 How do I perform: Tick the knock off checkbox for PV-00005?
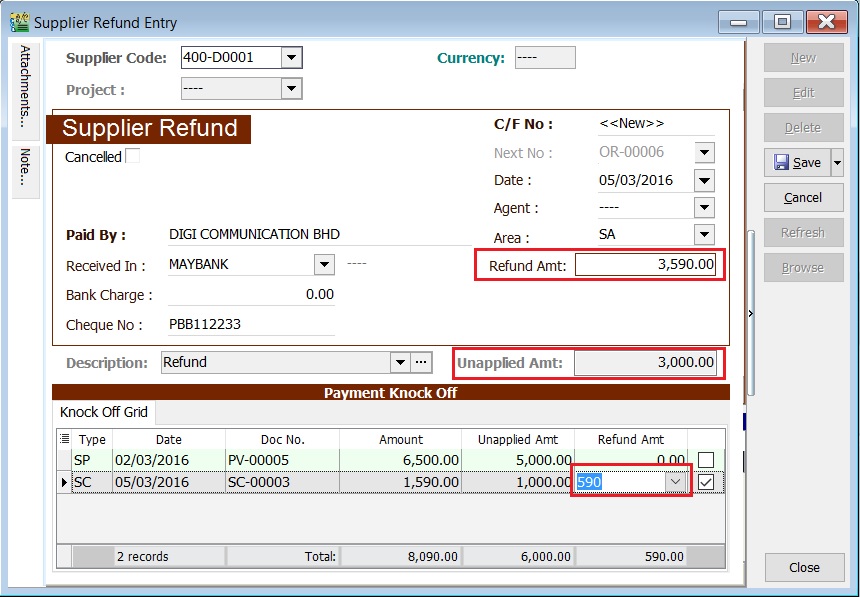706,460
